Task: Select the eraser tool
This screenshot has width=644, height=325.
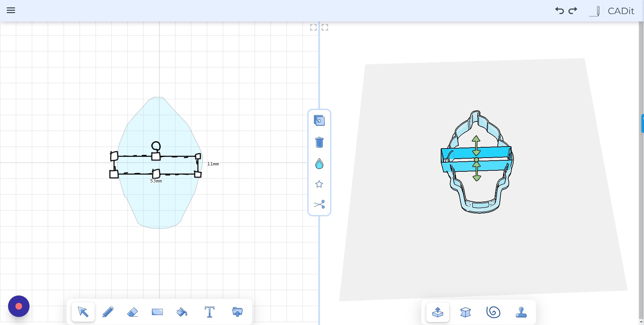Action: [x=132, y=312]
